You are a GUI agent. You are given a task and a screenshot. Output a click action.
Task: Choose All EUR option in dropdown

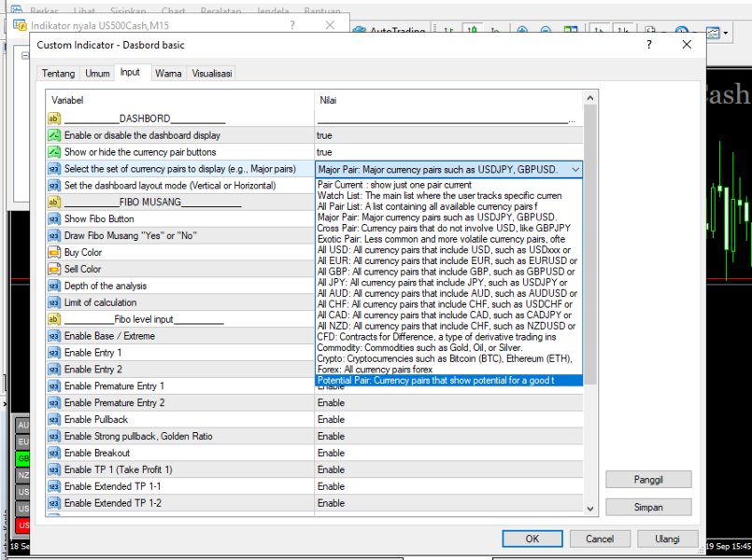[447, 260]
